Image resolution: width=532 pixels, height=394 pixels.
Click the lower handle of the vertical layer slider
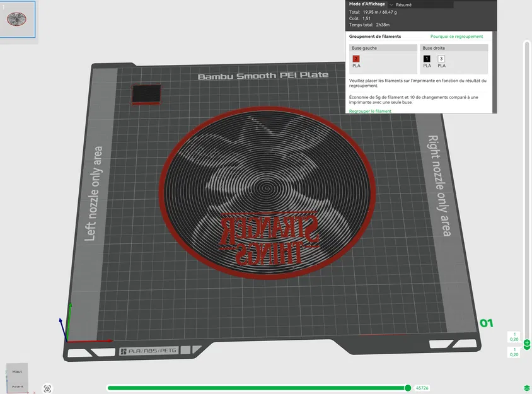(527, 347)
